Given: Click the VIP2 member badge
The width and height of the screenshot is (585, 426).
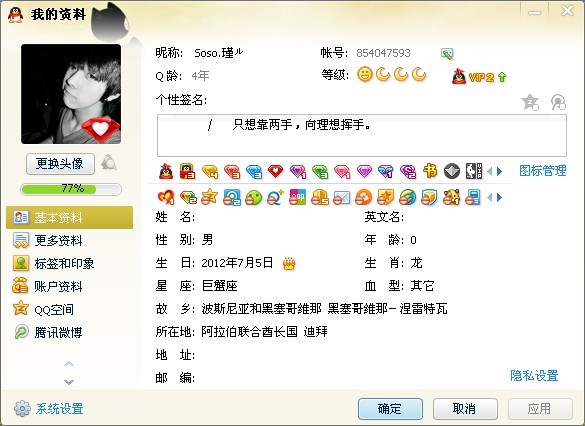Looking at the screenshot, I should (479, 76).
